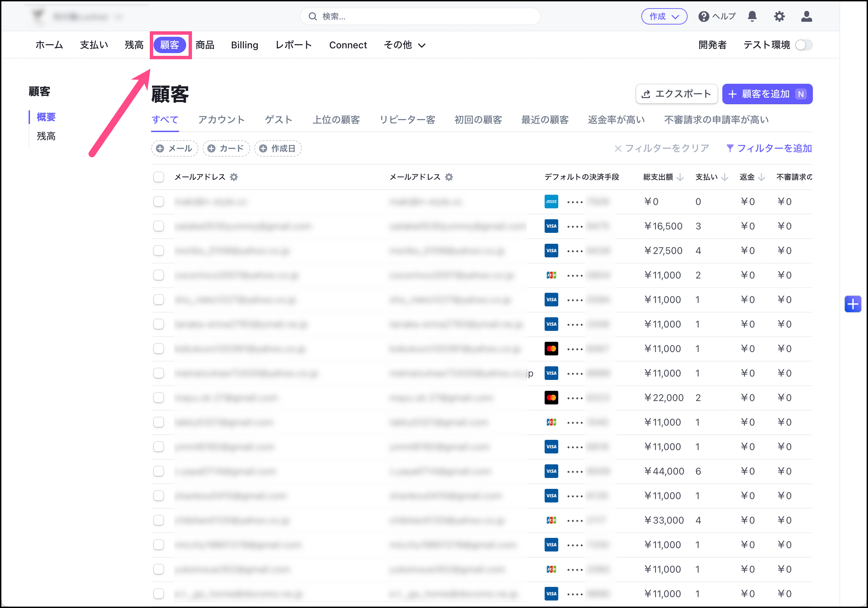Open the メール filter chip
Screen dimensions: 868x608
(175, 149)
